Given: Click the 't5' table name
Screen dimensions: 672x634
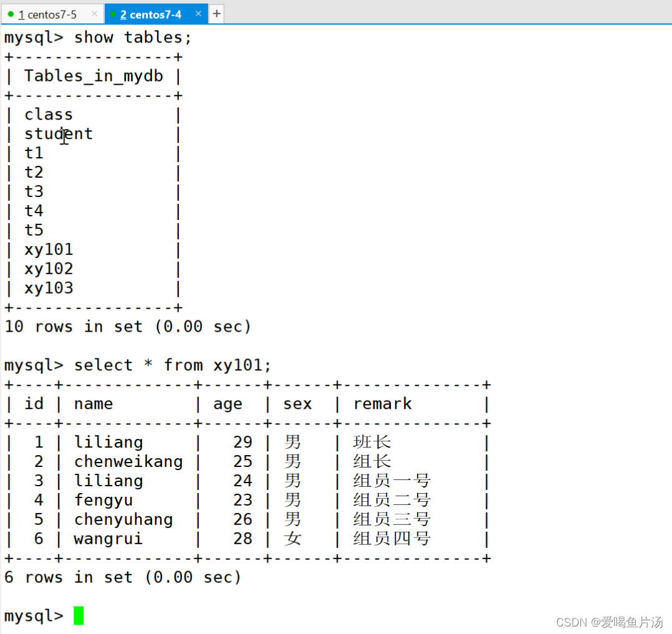Looking at the screenshot, I should pyautogui.click(x=34, y=230).
